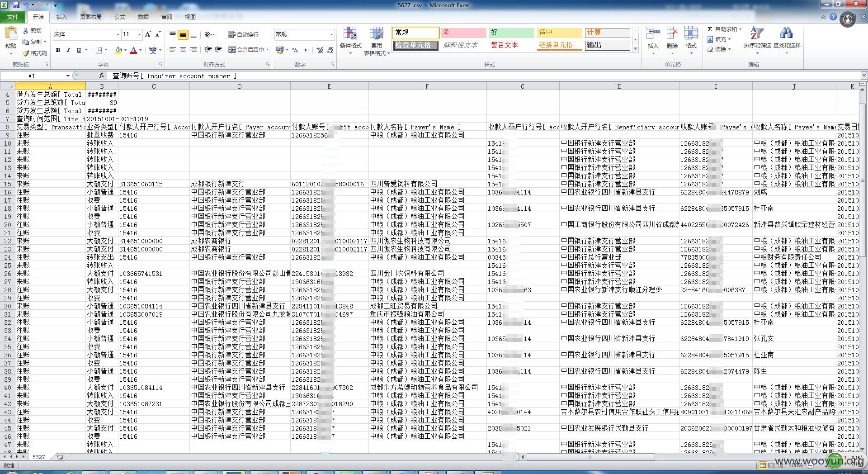This screenshot has width=868, height=474.
Task: Click the Name Box showing A1
Action: 33,76
